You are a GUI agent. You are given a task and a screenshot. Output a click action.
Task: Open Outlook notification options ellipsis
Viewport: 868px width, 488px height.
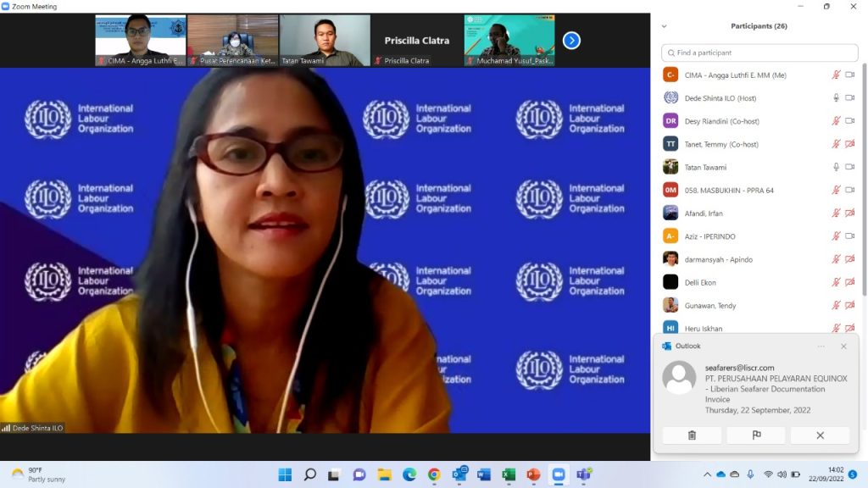[821, 347]
